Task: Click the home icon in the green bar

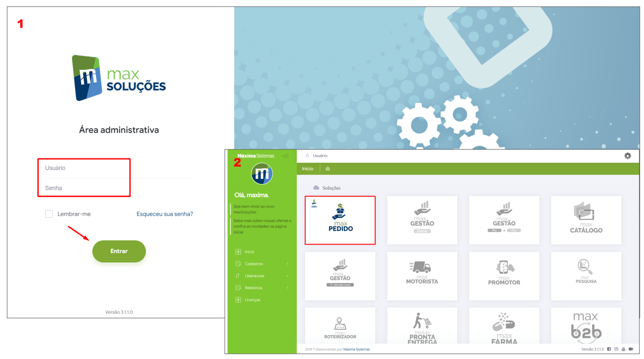Action: [327, 169]
